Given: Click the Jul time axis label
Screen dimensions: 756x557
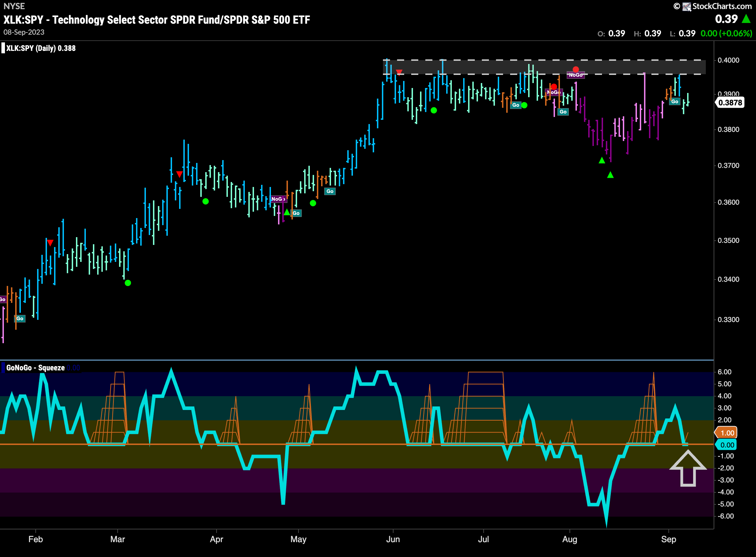Looking at the screenshot, I should (x=484, y=539).
